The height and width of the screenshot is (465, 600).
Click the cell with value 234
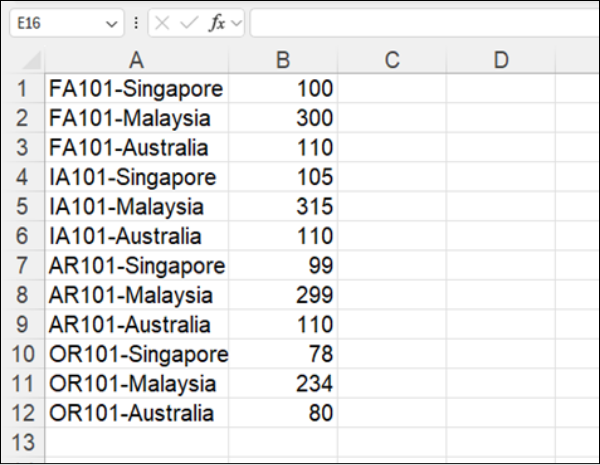coord(283,384)
